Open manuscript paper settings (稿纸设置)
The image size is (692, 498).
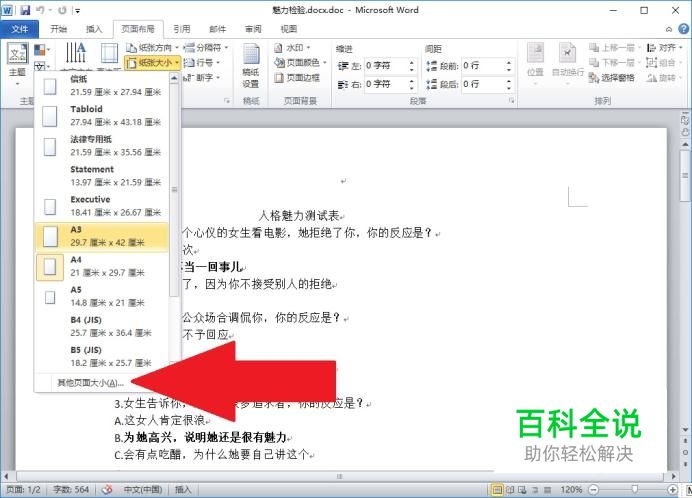point(251,66)
